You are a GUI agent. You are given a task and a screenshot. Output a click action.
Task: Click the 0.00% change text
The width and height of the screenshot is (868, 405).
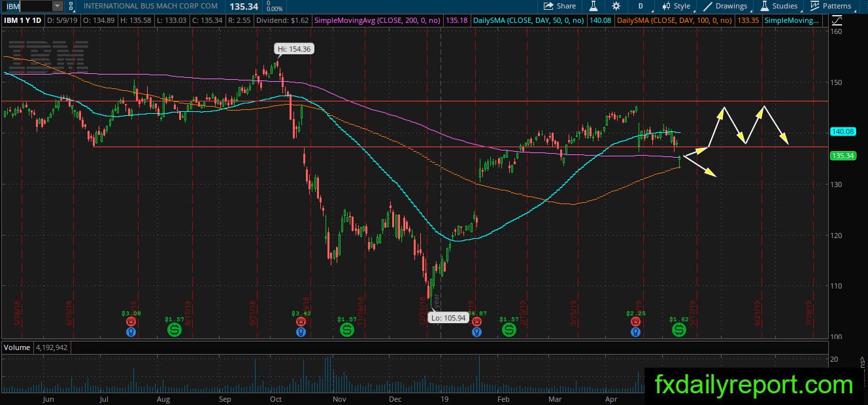point(275,9)
